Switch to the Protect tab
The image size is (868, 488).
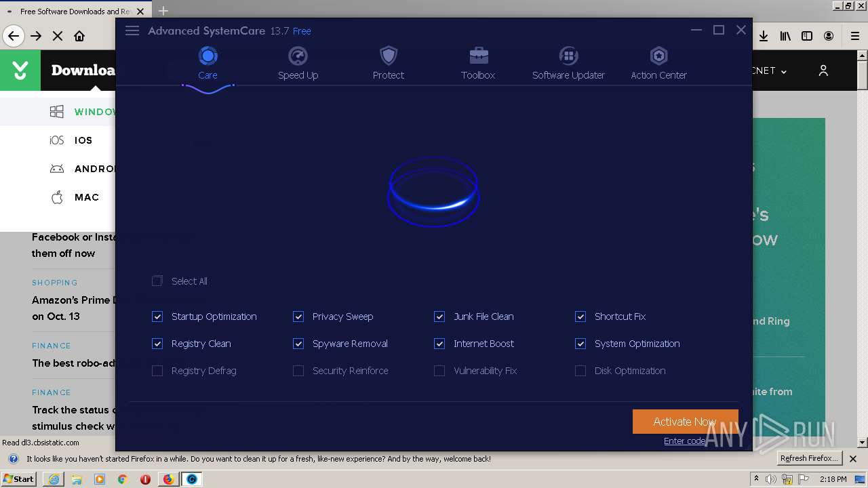[x=388, y=64]
